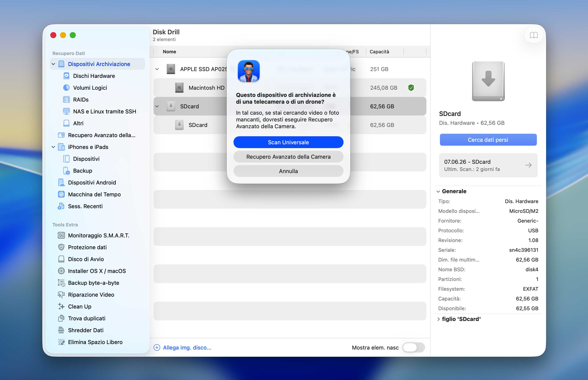Click the Disk Drill assistant avatar icon

pyautogui.click(x=249, y=71)
